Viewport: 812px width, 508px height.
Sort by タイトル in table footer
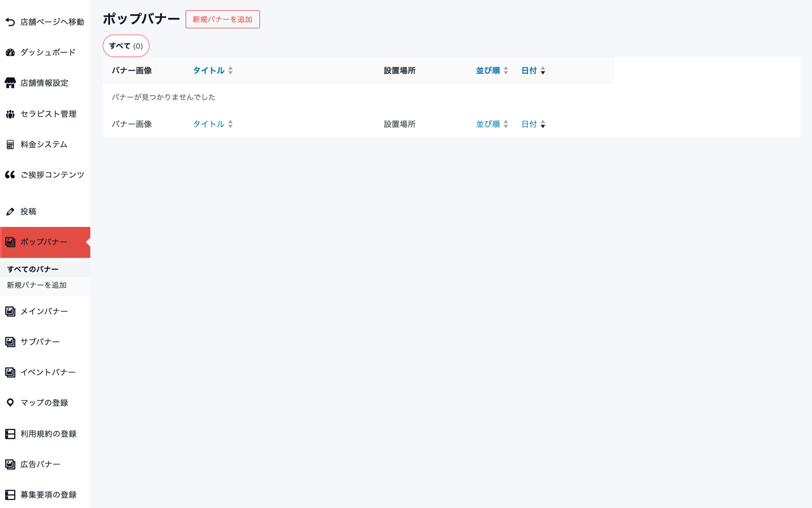[x=209, y=124]
